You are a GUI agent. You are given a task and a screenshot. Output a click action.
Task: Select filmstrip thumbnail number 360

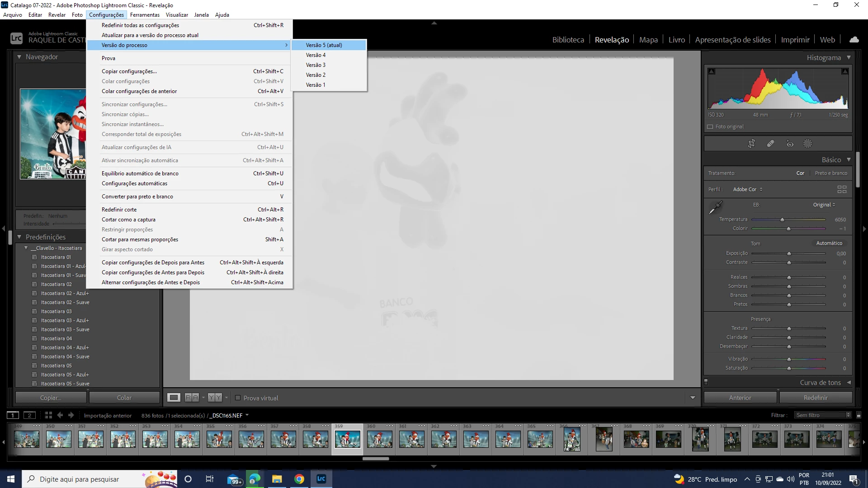[x=380, y=439]
